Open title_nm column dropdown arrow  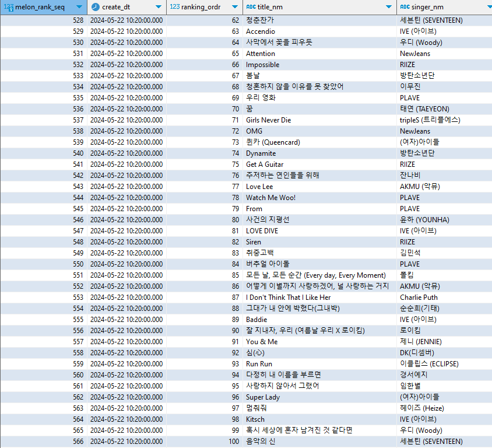coord(389,7)
